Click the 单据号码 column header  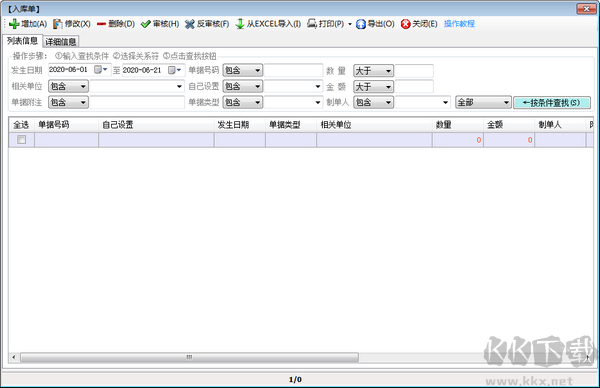click(x=67, y=125)
